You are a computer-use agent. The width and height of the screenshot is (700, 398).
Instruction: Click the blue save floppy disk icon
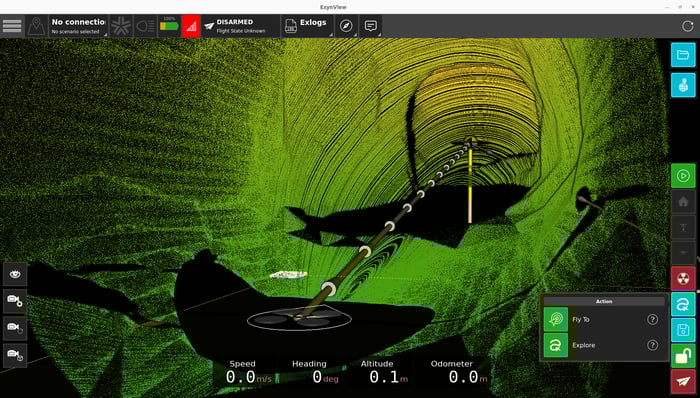click(x=683, y=330)
